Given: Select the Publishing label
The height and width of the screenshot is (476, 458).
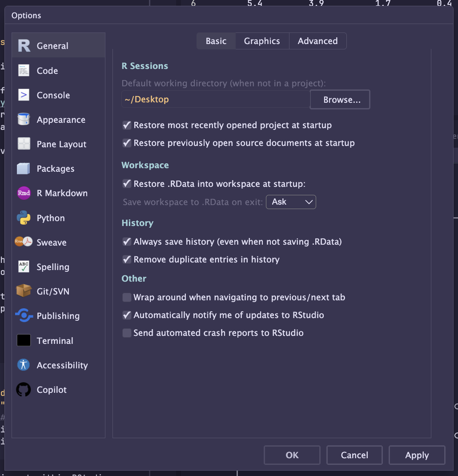Looking at the screenshot, I should [x=58, y=316].
